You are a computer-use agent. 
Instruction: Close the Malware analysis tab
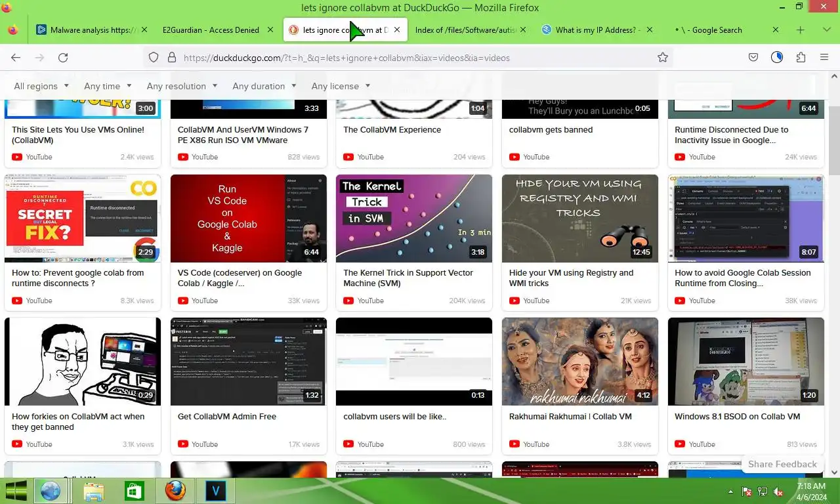[144, 30]
